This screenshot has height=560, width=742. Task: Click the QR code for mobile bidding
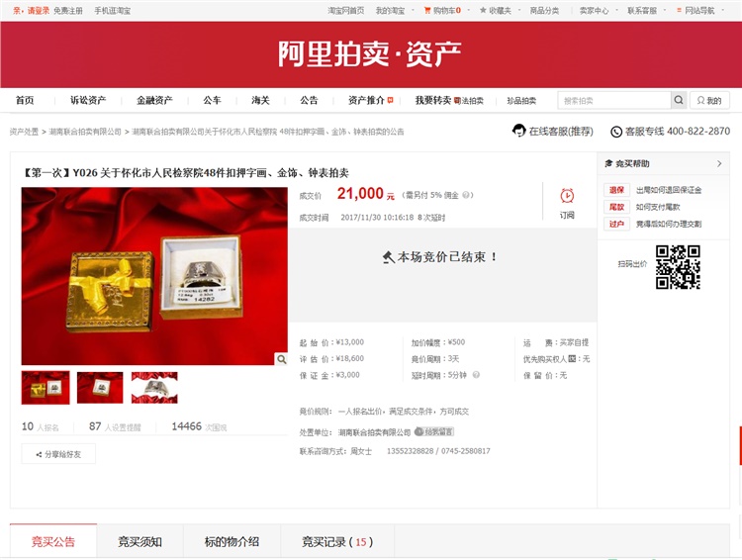(x=678, y=267)
